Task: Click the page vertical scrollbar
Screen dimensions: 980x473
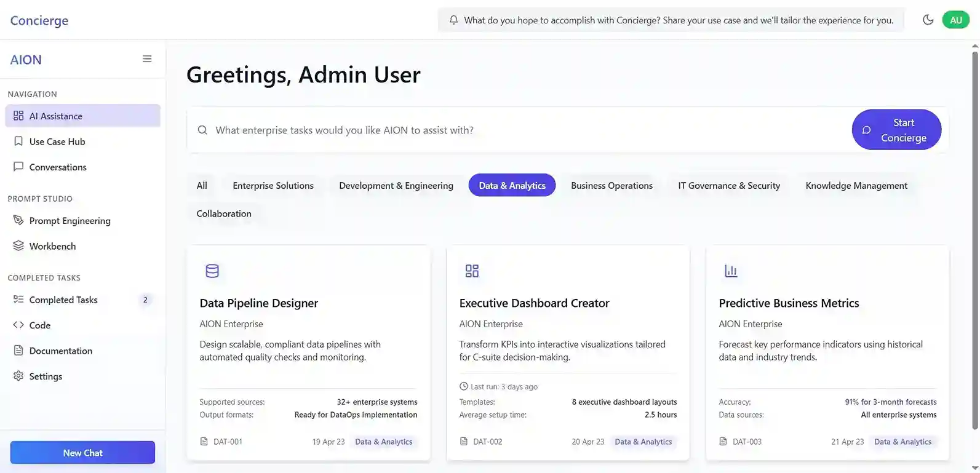Action: [x=974, y=240]
